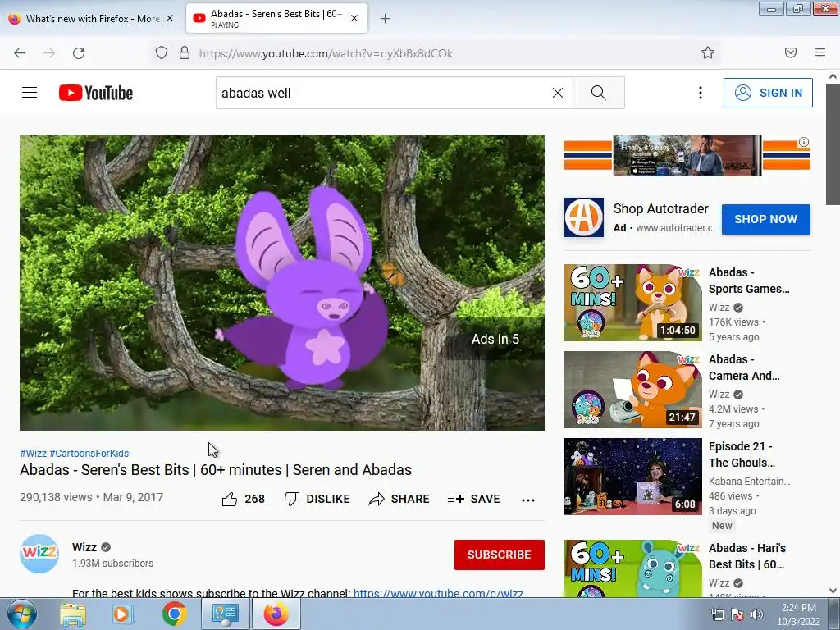Click the volume speaker tray icon

(x=757, y=615)
